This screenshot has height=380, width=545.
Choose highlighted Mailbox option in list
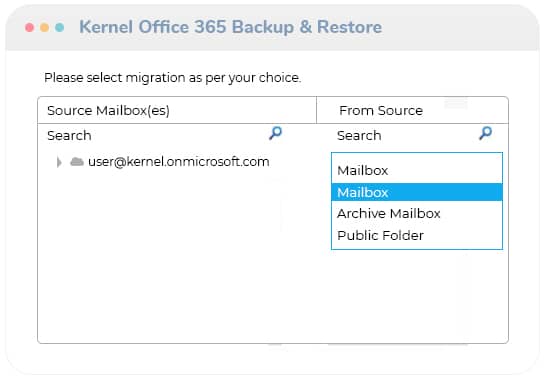point(417,192)
